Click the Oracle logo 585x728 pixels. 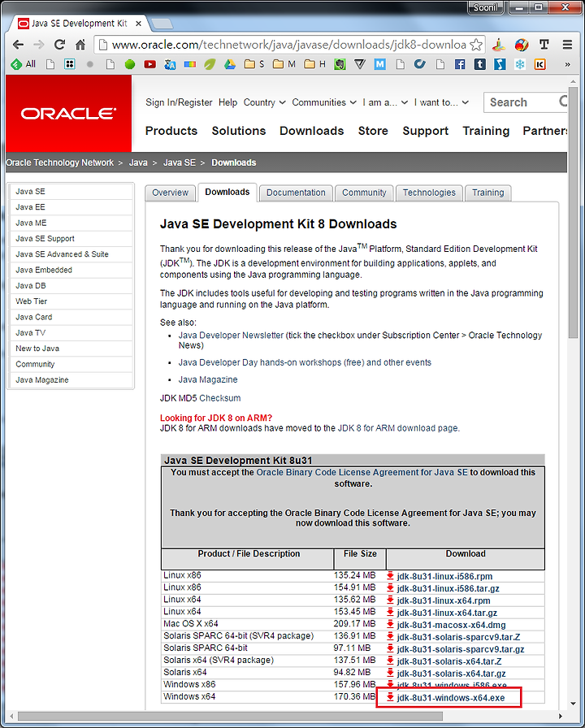pos(68,113)
